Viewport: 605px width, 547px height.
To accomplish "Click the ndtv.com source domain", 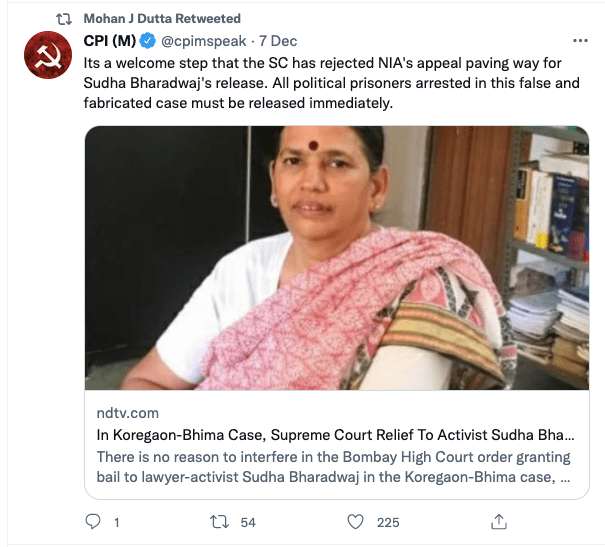I will (127, 413).
